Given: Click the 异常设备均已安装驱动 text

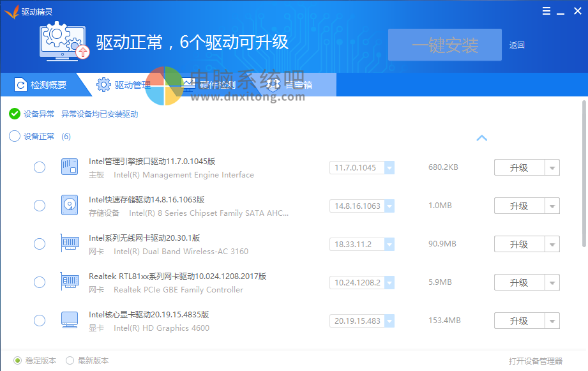Looking at the screenshot, I should tap(100, 114).
